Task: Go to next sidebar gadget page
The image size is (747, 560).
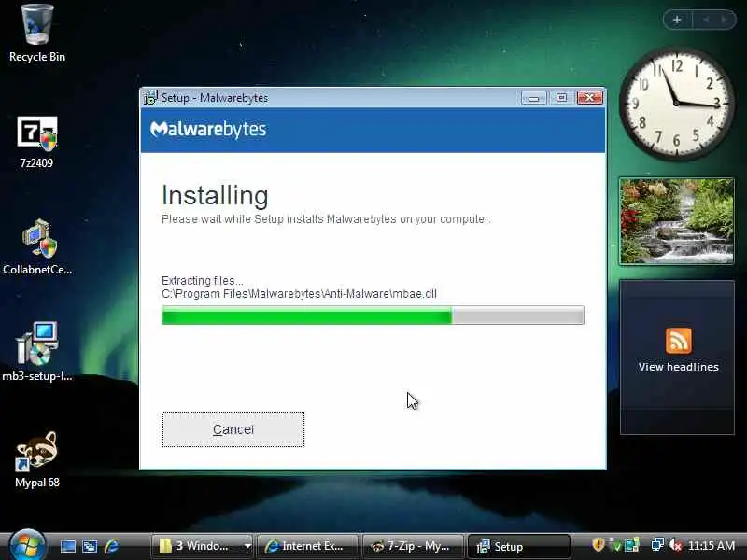Action: click(725, 20)
